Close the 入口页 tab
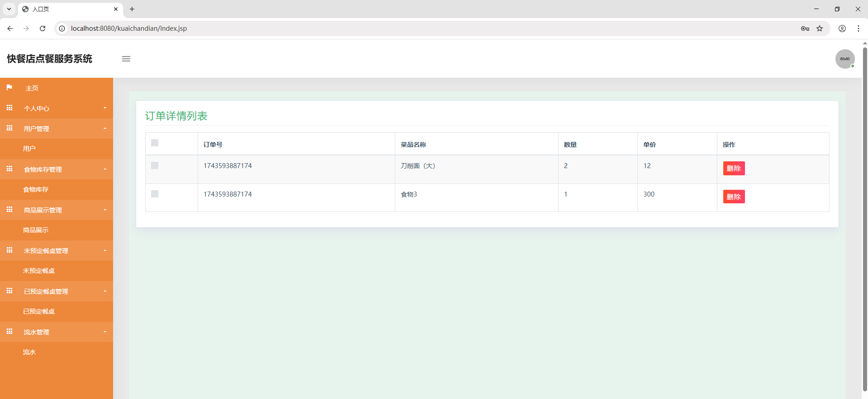 coord(116,9)
